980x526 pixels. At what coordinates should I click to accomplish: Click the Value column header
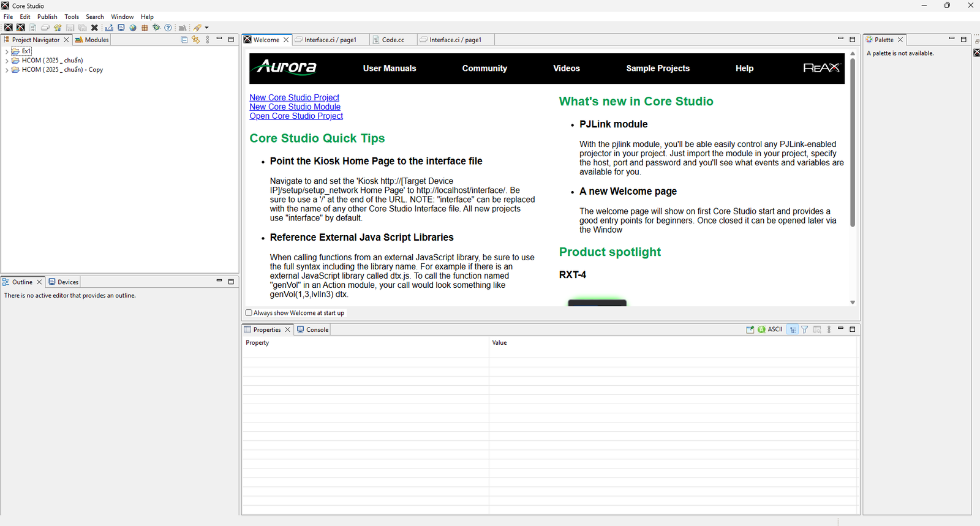point(673,343)
